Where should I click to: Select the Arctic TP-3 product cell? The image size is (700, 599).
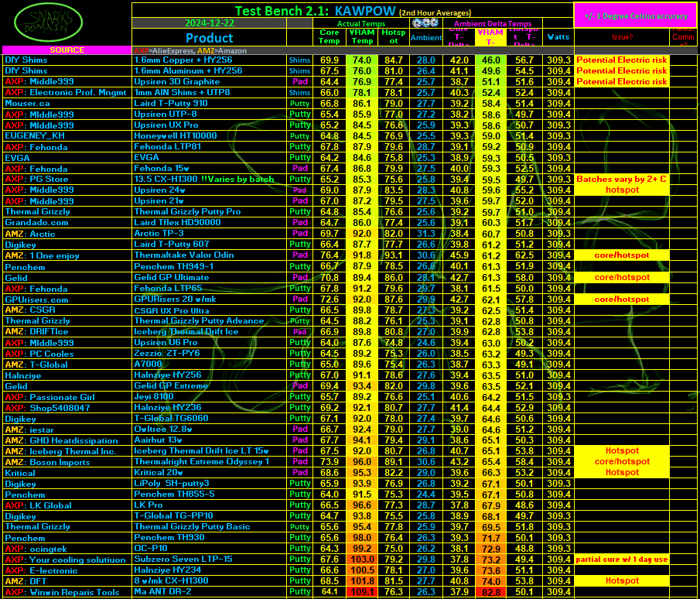point(210,233)
